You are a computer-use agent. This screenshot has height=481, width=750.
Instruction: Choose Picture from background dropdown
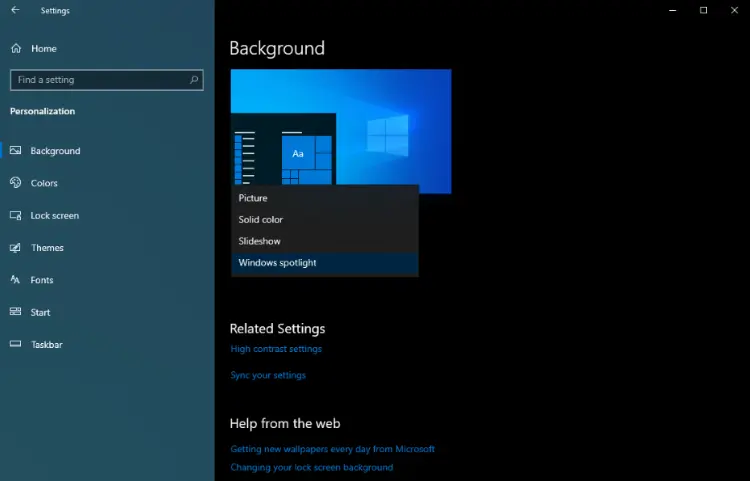click(325, 198)
